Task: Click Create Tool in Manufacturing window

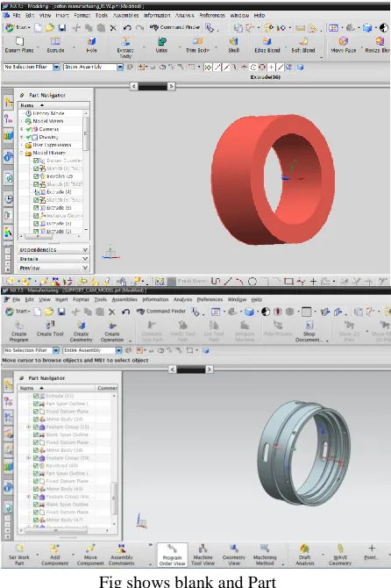Action: point(50,328)
